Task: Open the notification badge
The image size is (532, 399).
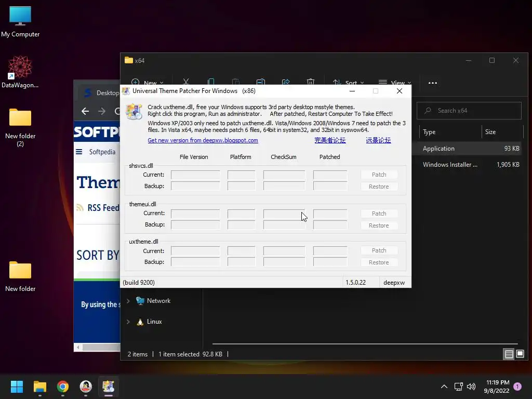Action: coord(517,387)
